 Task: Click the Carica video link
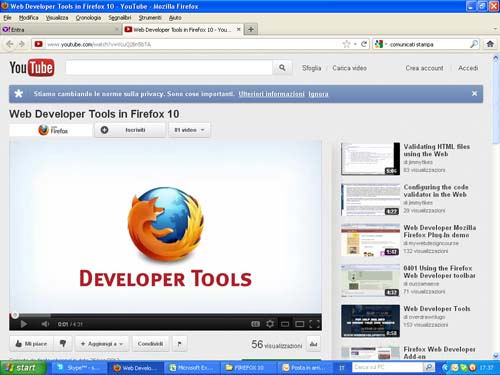(349, 68)
